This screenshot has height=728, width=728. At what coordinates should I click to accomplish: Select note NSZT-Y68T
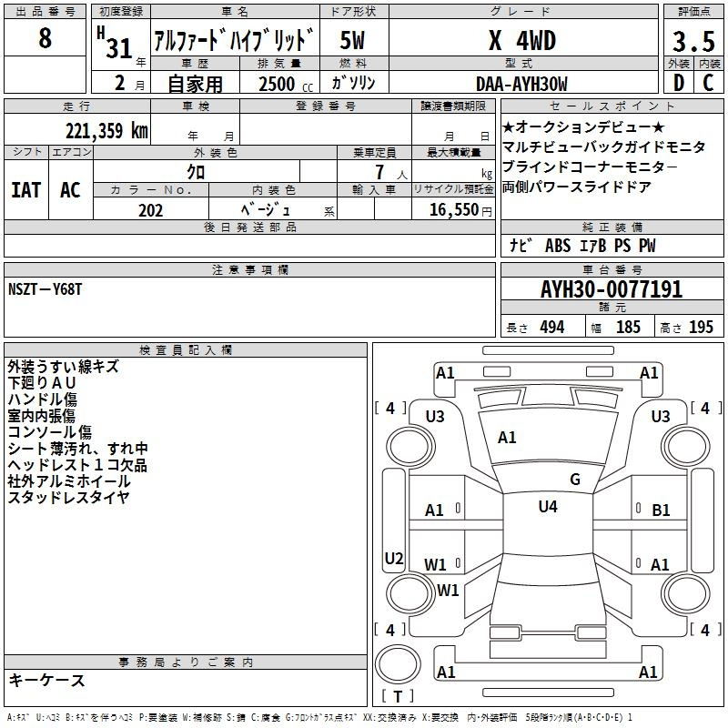45,289
